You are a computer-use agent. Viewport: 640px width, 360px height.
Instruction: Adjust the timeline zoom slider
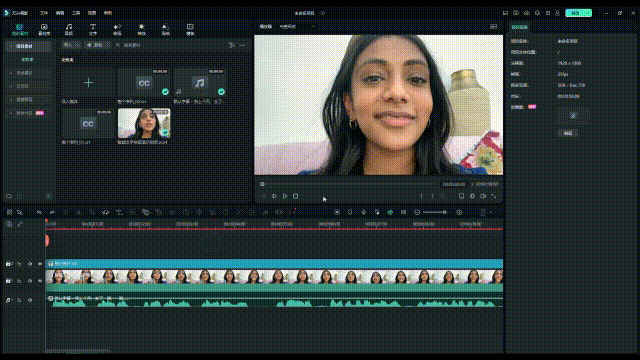click(x=435, y=212)
